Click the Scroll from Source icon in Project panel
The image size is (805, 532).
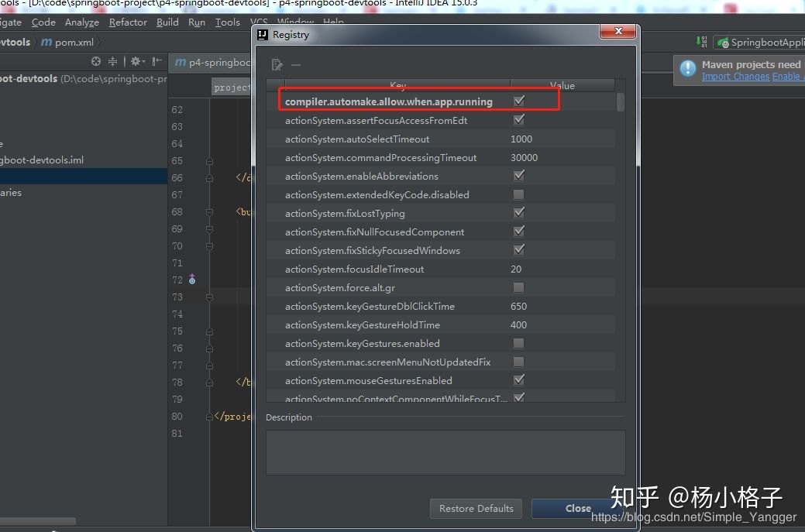coord(96,61)
